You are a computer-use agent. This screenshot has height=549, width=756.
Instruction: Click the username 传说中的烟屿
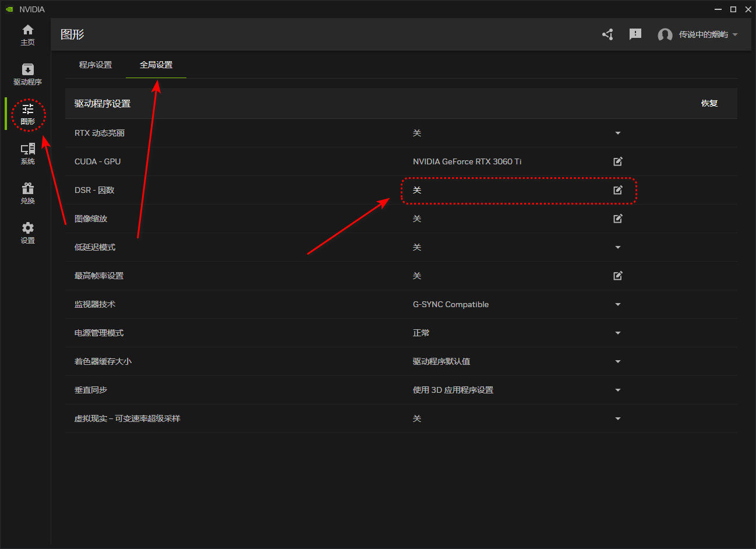coord(704,35)
